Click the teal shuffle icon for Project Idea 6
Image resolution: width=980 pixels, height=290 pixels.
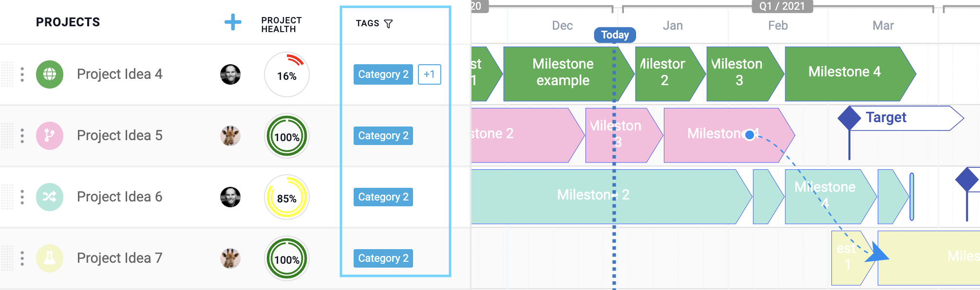[x=50, y=197]
